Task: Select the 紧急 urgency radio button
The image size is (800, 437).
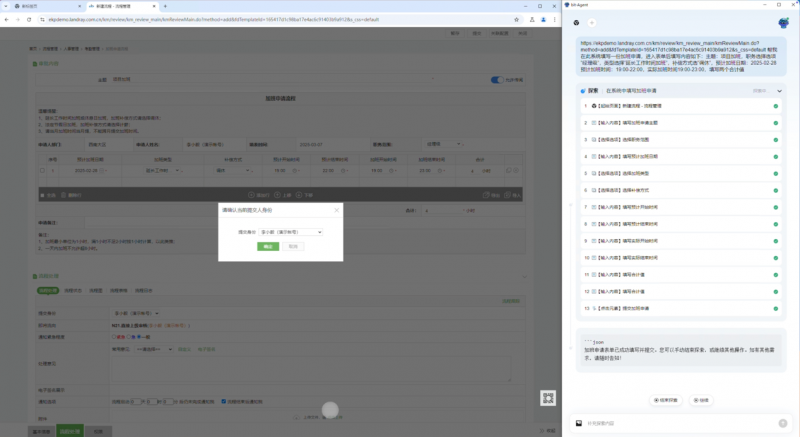Action: [114, 337]
